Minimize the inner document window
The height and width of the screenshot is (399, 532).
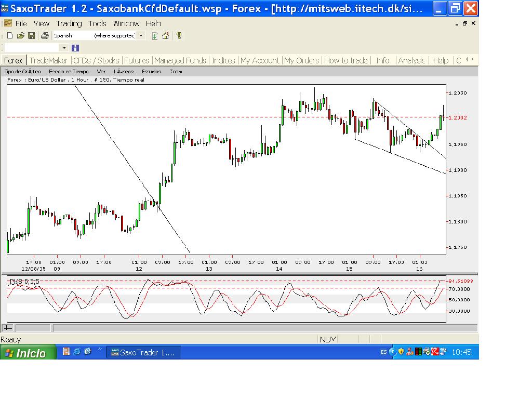[457, 24]
